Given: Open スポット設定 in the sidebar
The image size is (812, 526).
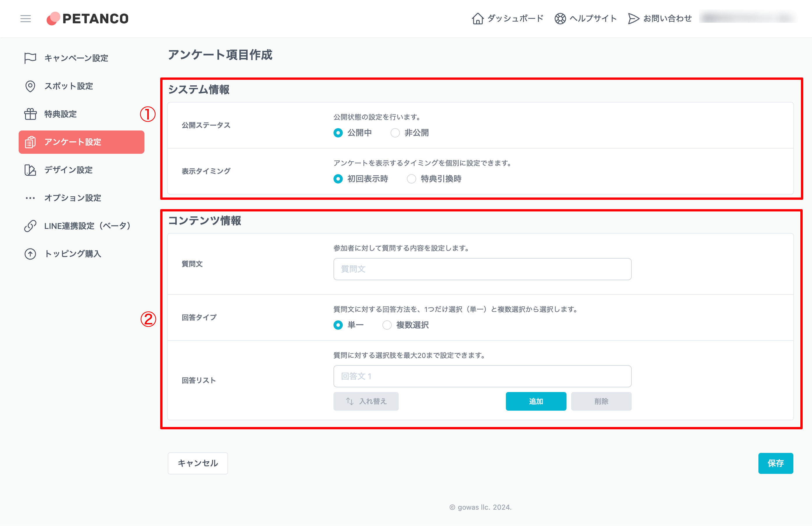Looking at the screenshot, I should [82, 86].
